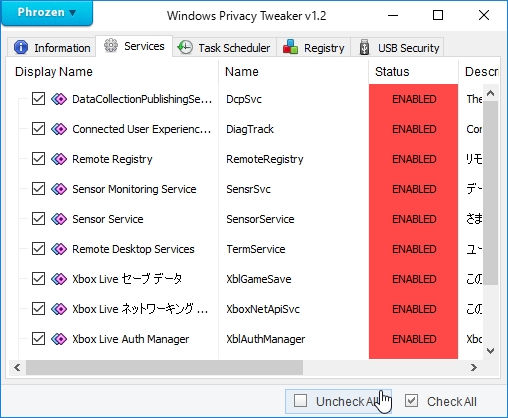This screenshot has height=418, width=508.
Task: Select the DiagTrack name cell
Action: [250, 129]
